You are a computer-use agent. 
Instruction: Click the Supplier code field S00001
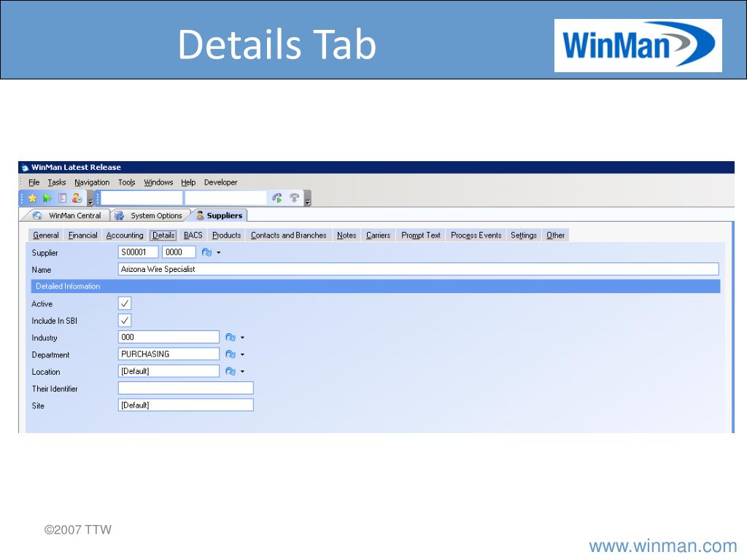[138, 252]
